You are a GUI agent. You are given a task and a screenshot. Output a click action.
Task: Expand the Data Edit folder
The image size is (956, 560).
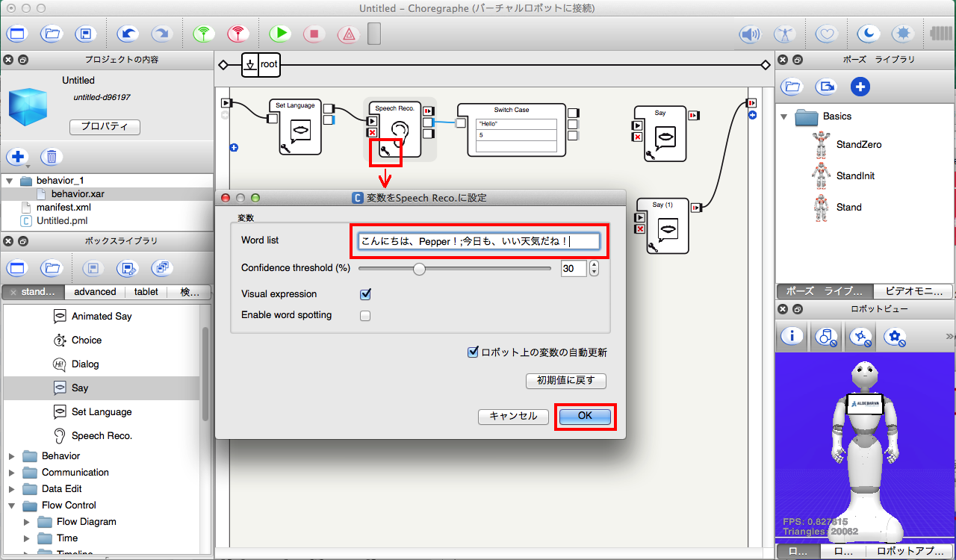[12, 489]
